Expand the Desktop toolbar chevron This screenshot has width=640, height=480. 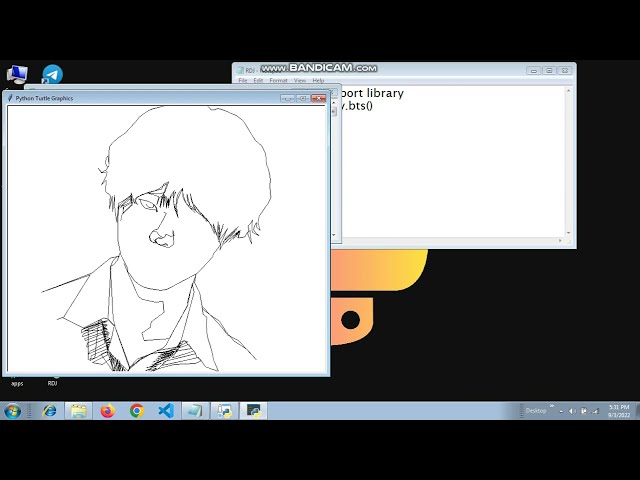[x=552, y=406]
